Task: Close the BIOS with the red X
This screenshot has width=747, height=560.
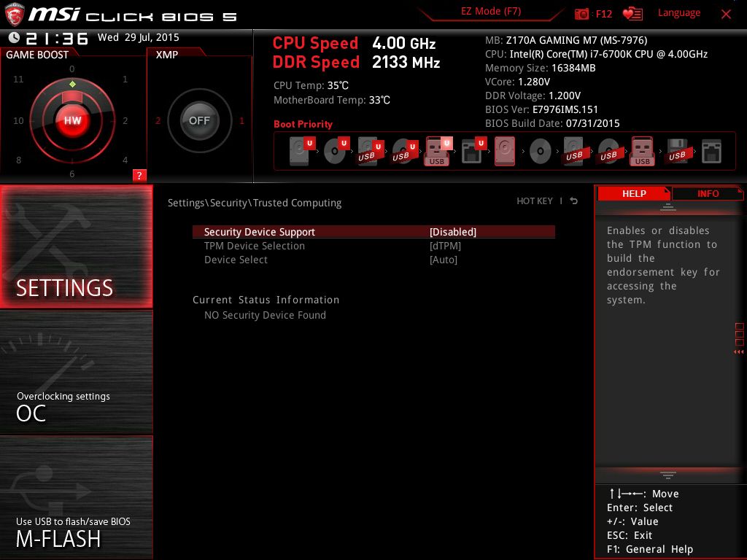Action: (x=726, y=15)
